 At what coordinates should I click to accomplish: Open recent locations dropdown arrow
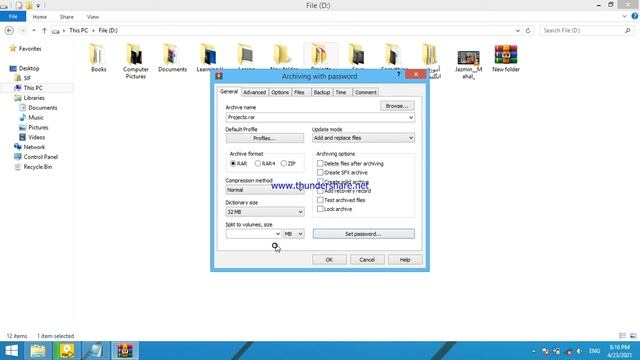coord(34,31)
